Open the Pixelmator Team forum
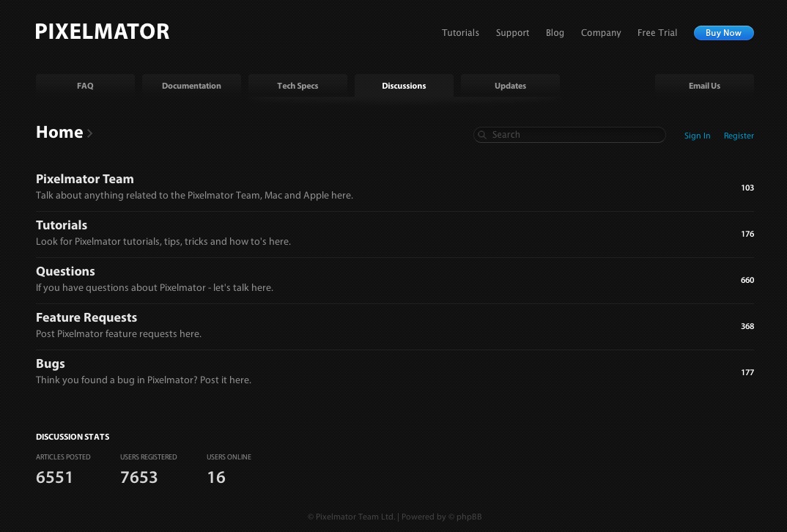Image resolution: width=787 pixels, height=532 pixels. click(x=85, y=180)
